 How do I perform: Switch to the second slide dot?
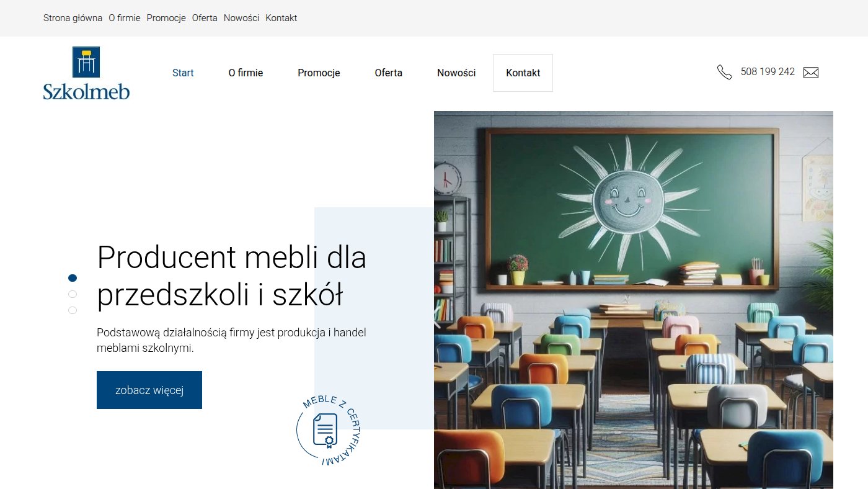coord(73,294)
